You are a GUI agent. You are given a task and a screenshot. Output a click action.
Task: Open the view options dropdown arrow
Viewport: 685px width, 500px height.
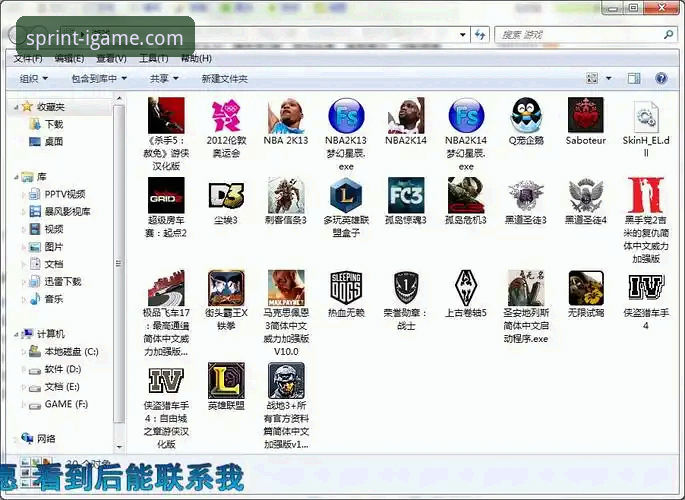point(609,79)
